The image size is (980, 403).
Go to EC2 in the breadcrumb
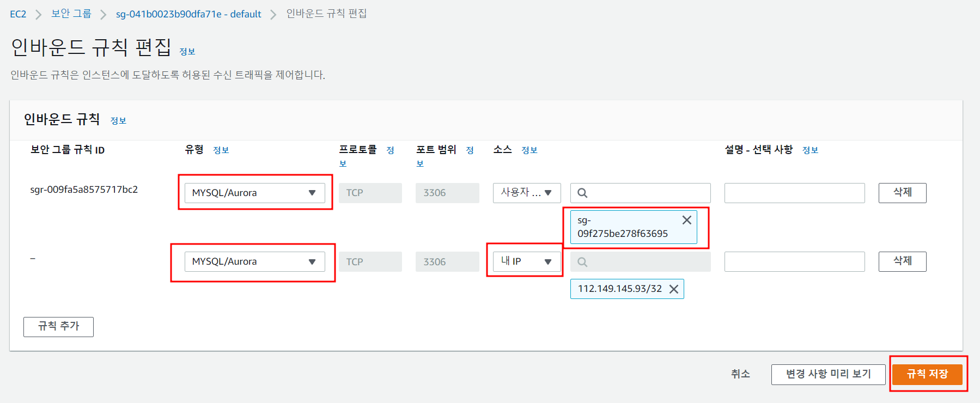pyautogui.click(x=18, y=14)
